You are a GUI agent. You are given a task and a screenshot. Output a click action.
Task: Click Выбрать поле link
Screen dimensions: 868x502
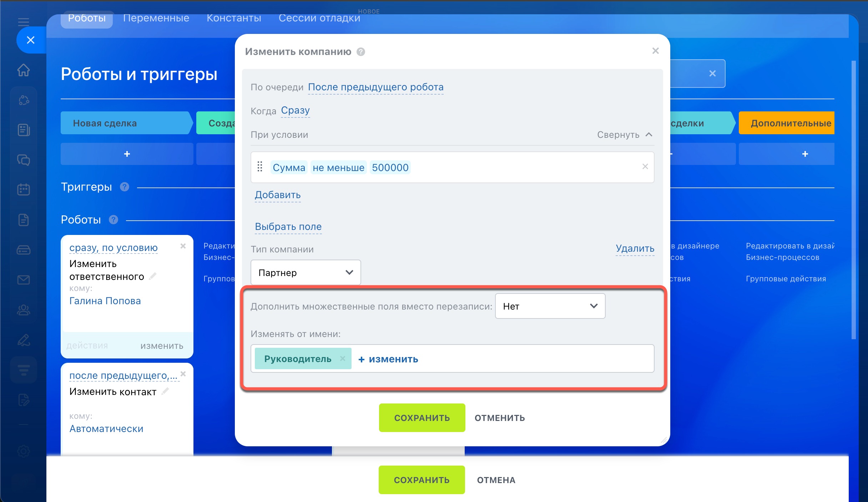(288, 227)
